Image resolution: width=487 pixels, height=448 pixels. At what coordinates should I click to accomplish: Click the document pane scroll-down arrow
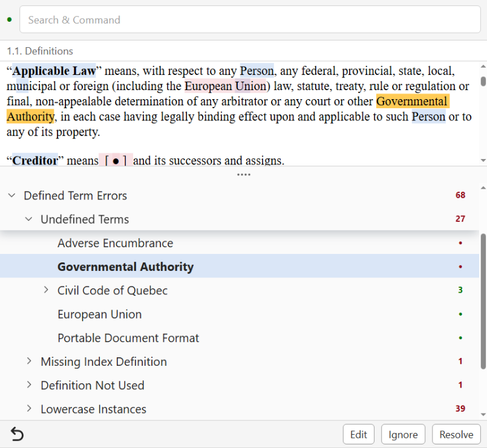tap(483, 160)
